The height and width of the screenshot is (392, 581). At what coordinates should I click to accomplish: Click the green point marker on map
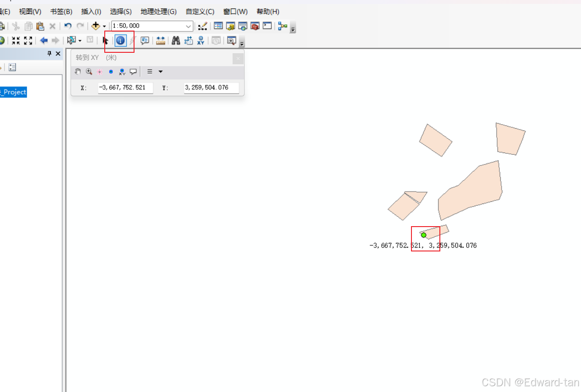tap(424, 235)
